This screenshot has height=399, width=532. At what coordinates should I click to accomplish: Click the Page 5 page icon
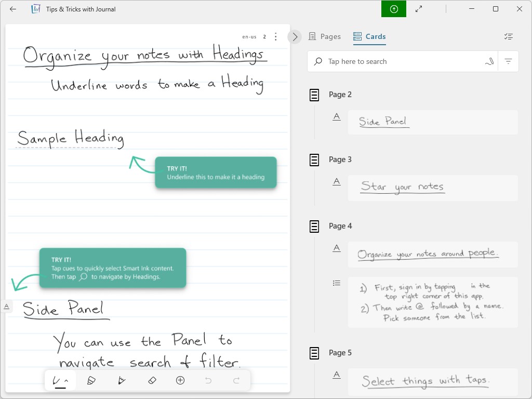(314, 353)
